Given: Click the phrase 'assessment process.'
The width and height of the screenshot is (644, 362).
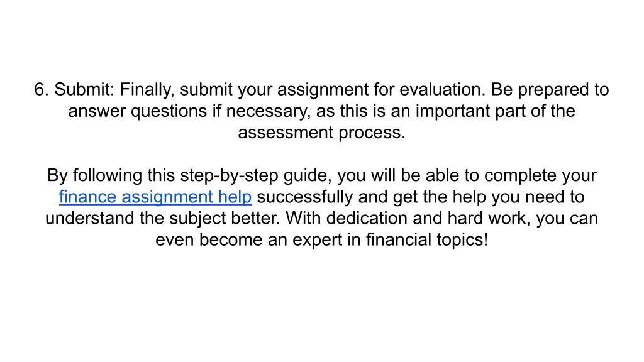Looking at the screenshot, I should point(321,133).
